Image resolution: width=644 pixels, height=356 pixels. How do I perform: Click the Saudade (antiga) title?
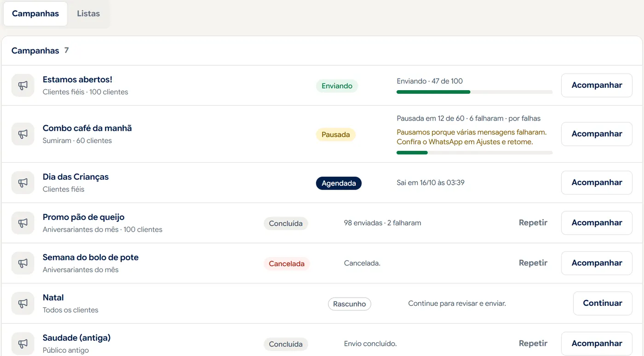[x=76, y=338]
